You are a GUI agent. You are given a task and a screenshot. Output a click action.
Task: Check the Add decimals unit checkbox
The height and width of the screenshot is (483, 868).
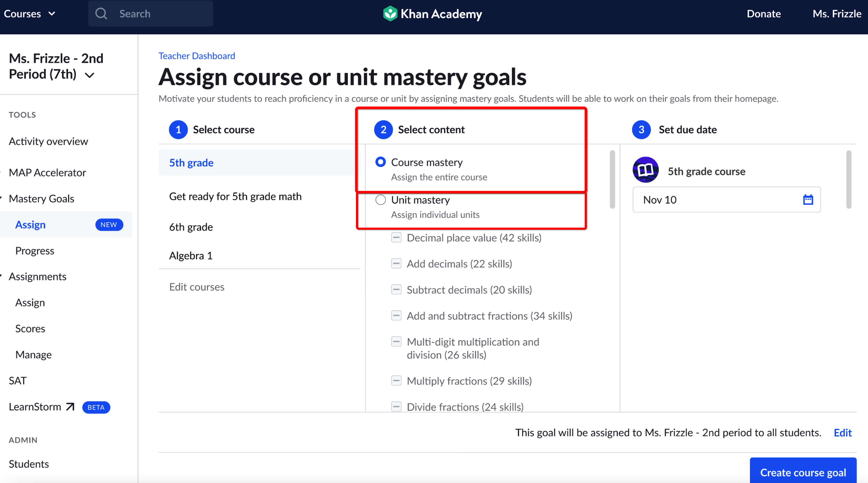click(x=396, y=263)
